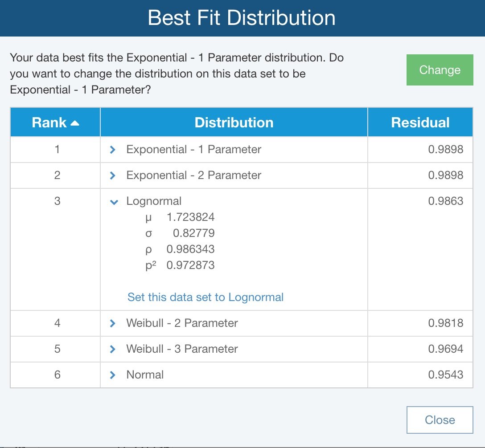Click the ascending sort arrow beside Rank
The image size is (485, 448).
tap(74, 122)
